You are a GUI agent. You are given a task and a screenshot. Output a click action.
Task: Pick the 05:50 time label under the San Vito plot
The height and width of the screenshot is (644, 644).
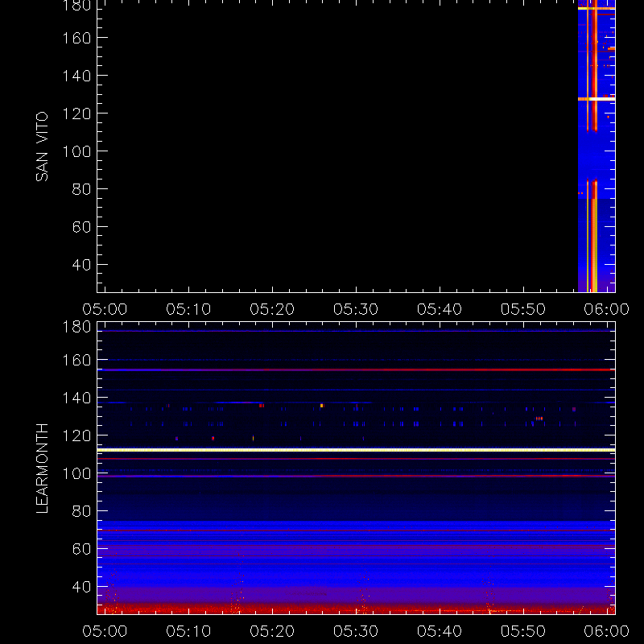tap(522, 309)
